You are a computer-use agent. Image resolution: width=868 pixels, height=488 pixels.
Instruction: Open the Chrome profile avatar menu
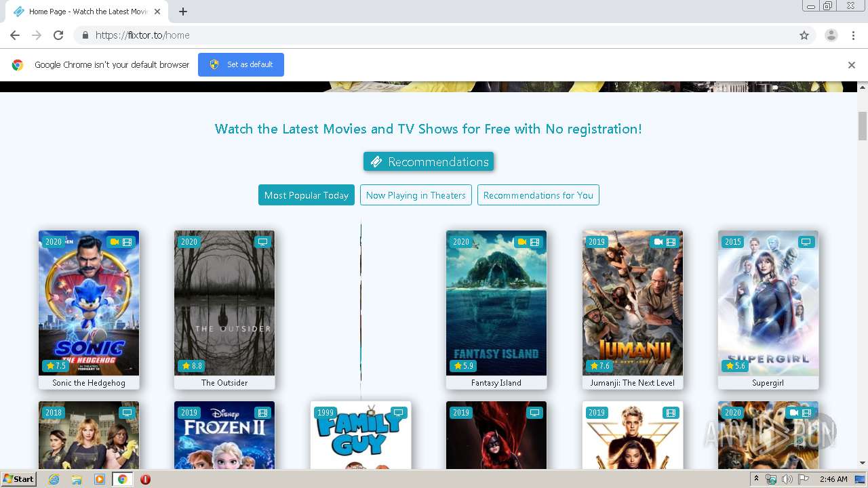pos(831,35)
